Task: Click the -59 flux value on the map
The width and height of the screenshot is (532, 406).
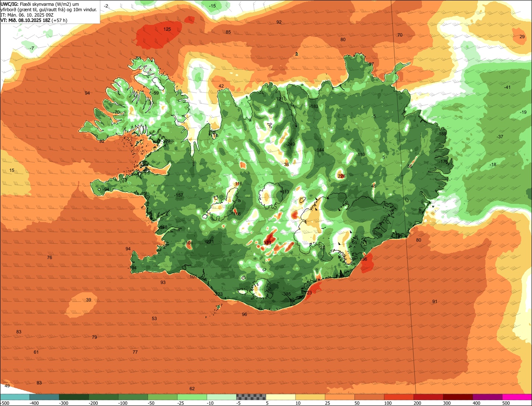Action: [155, 93]
